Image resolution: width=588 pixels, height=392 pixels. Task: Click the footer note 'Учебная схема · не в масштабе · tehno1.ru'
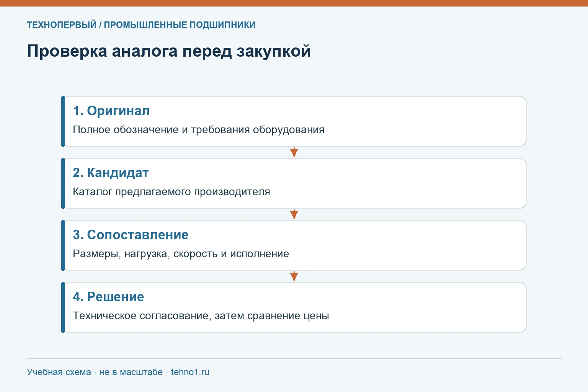(118, 372)
